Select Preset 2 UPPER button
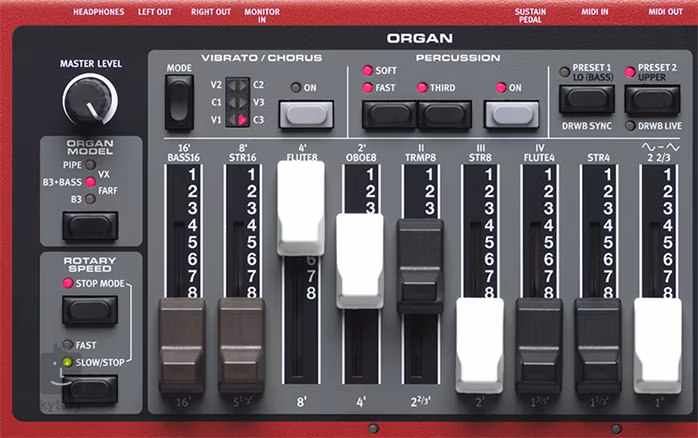 [652, 99]
